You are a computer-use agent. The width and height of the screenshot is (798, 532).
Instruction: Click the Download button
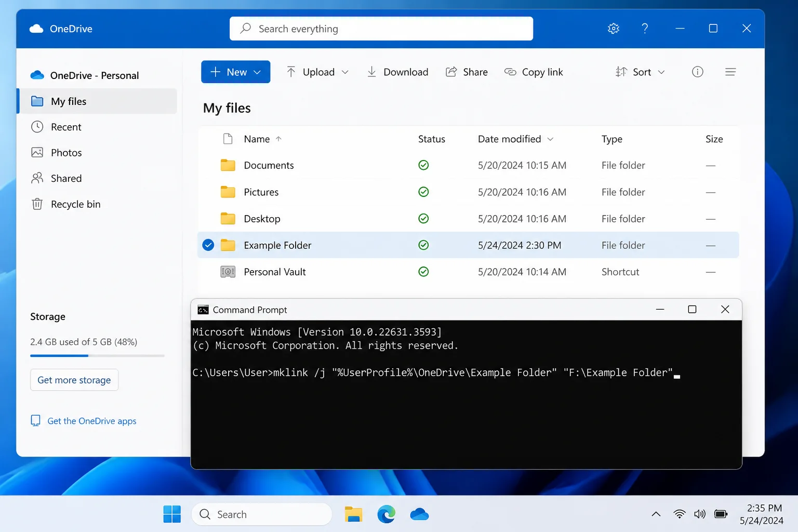click(397, 72)
